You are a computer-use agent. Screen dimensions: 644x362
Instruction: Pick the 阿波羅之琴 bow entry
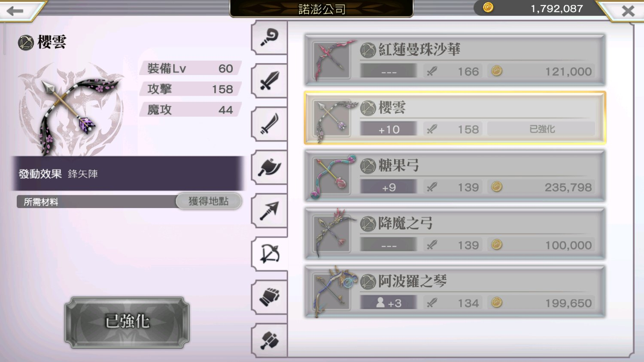pos(455,292)
